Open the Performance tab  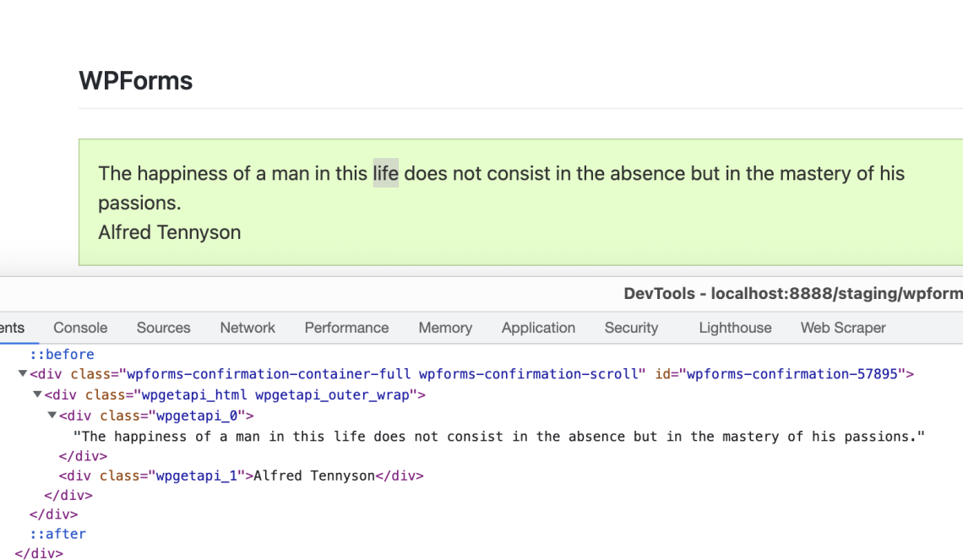[346, 328]
